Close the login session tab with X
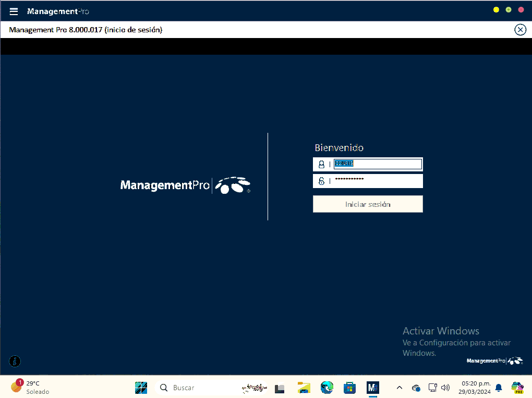 point(520,30)
